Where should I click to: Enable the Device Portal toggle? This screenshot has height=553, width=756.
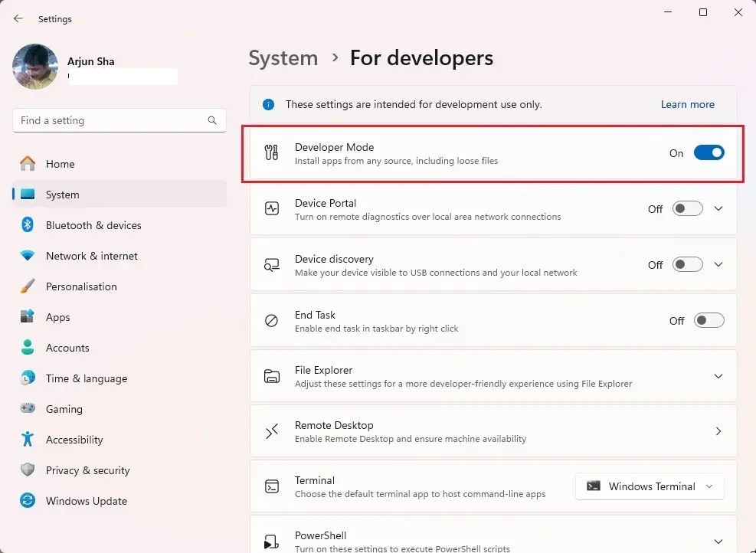(687, 209)
